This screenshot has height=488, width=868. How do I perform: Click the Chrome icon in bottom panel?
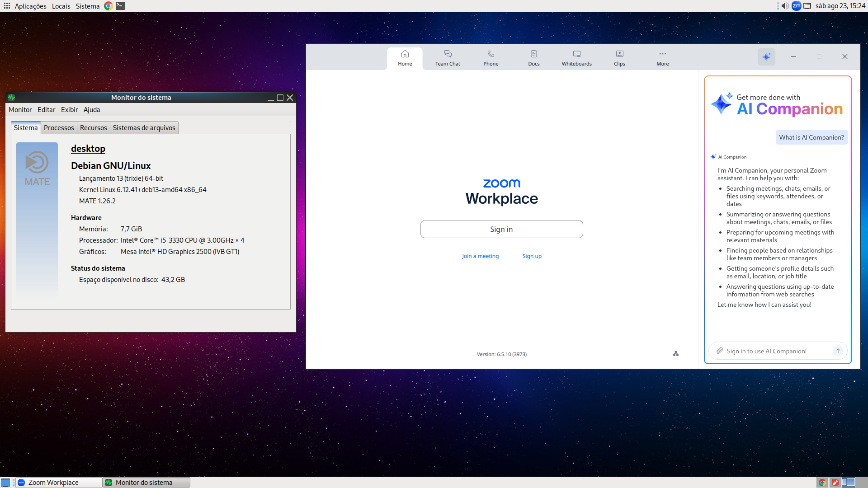[822, 483]
